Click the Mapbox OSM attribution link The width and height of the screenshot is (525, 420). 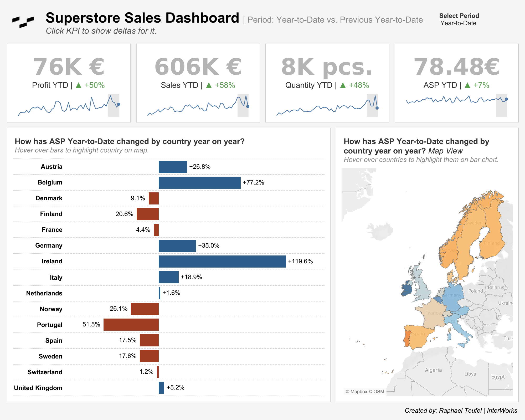365,391
